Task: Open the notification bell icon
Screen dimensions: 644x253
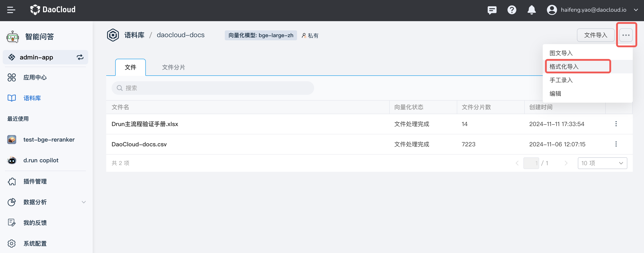Action: point(531,10)
